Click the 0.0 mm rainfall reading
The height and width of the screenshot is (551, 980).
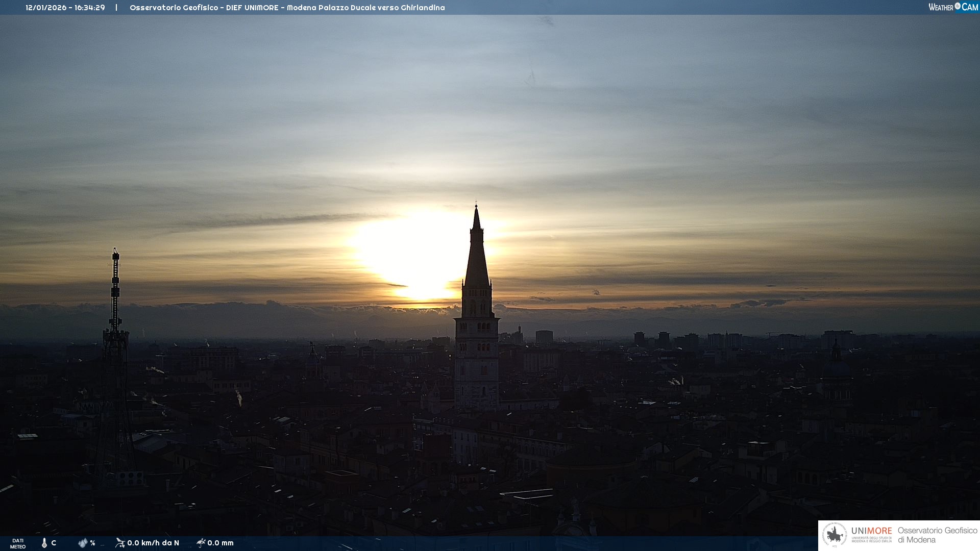(220, 543)
